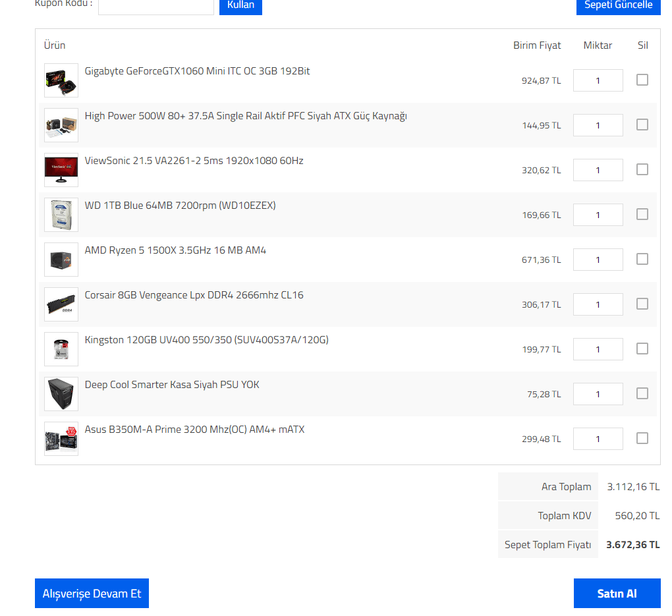Edit quantity field for ViewSonic 21.5 monitor
672x616 pixels.
tap(598, 170)
